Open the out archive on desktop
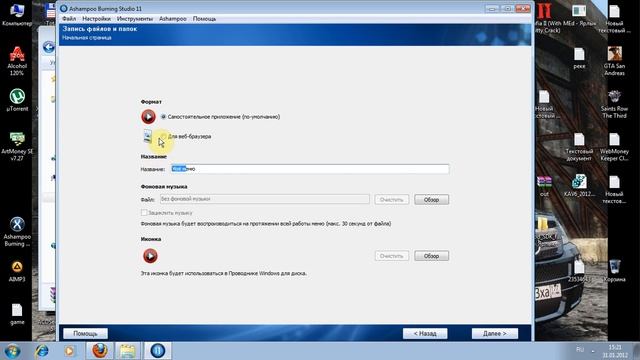The image size is (640, 360). click(544, 186)
